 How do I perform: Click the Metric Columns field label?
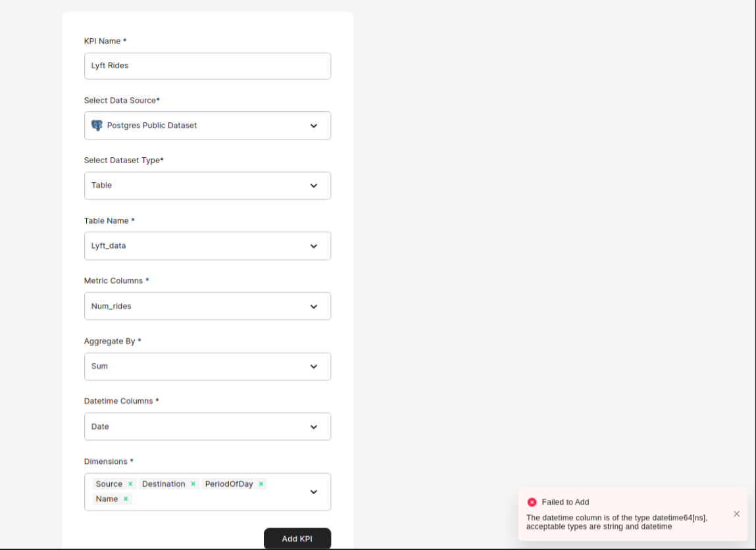point(116,280)
